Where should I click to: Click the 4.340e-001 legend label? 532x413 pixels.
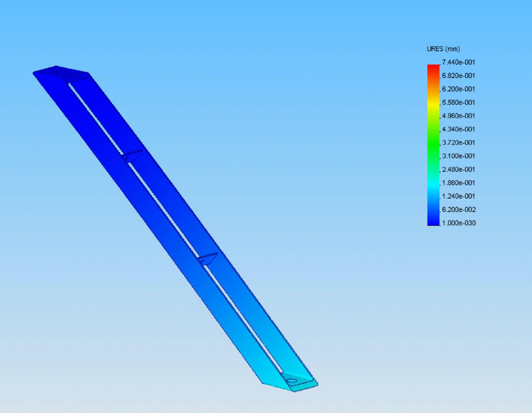459,129
